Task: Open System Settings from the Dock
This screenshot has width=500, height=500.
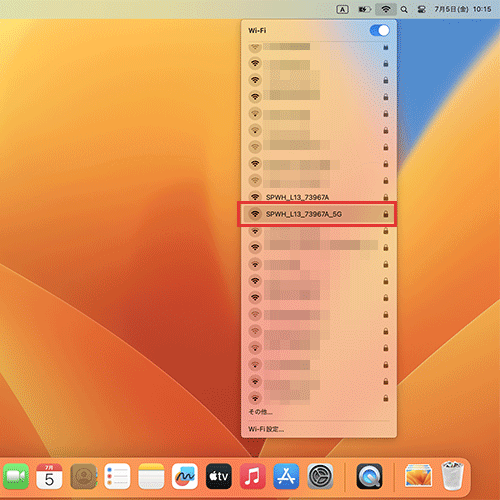Action: pyautogui.click(x=320, y=476)
